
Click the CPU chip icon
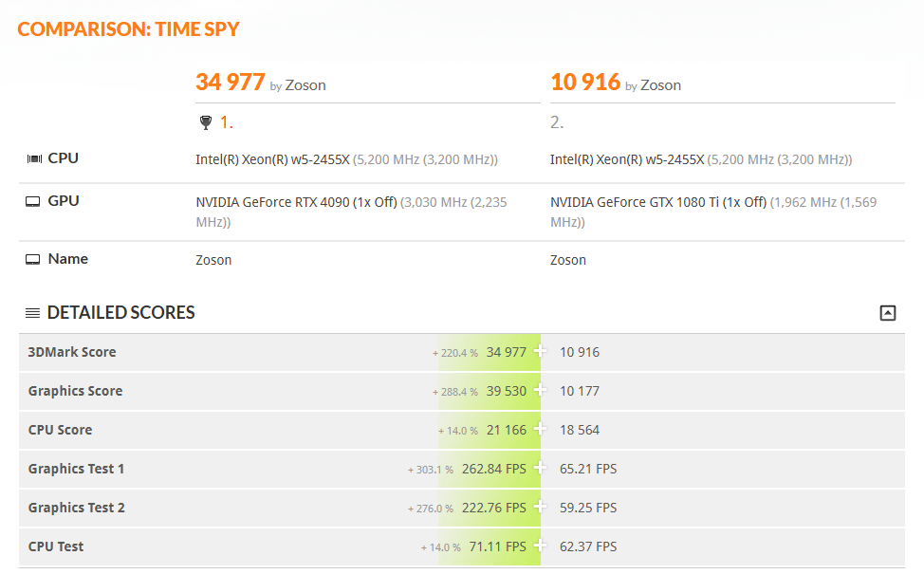click(x=34, y=158)
